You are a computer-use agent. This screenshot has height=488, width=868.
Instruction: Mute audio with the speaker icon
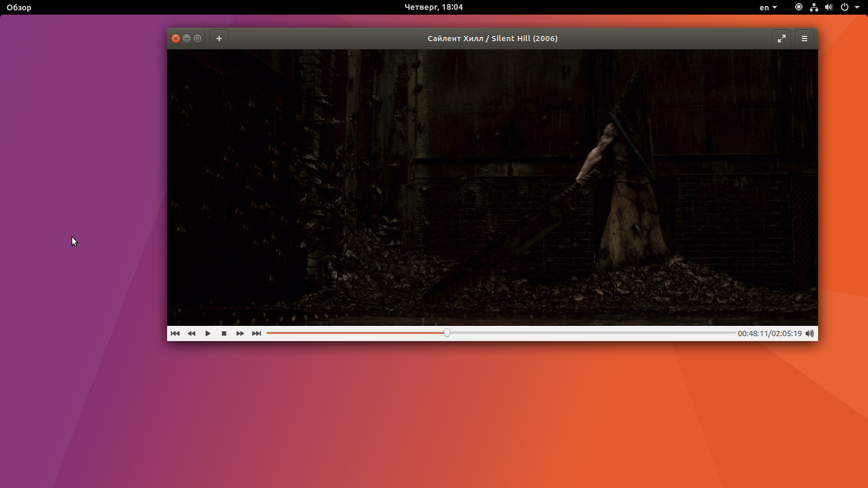(x=809, y=333)
